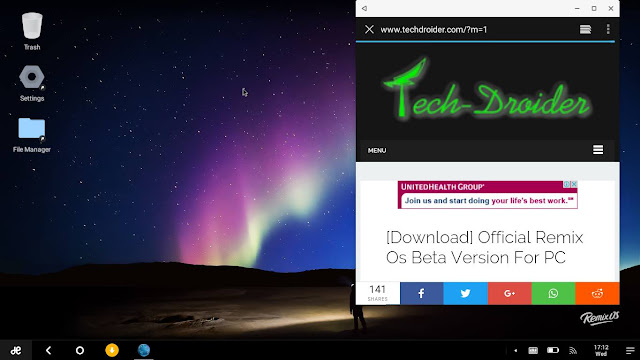Click the www.techdroider.com address field
This screenshot has width=640, height=360.
pyautogui.click(x=433, y=29)
